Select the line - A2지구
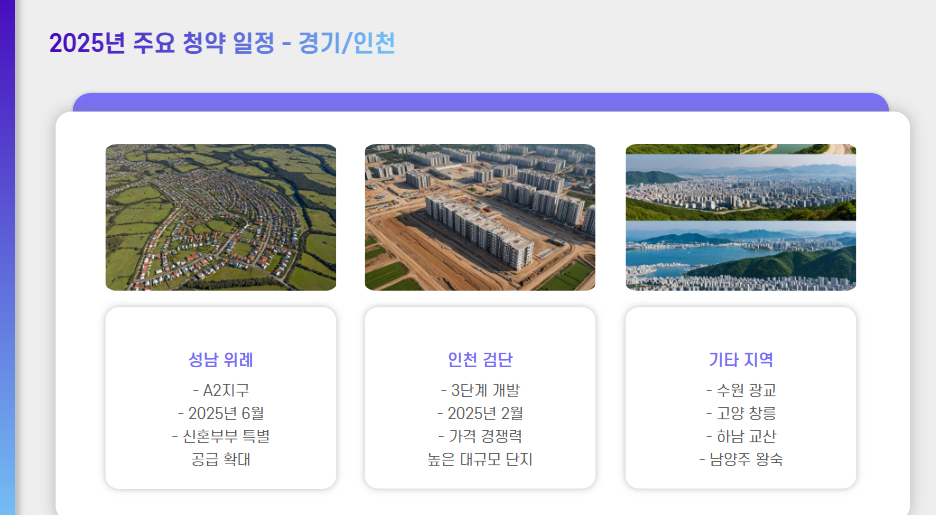The width and height of the screenshot is (936, 515). [221, 390]
